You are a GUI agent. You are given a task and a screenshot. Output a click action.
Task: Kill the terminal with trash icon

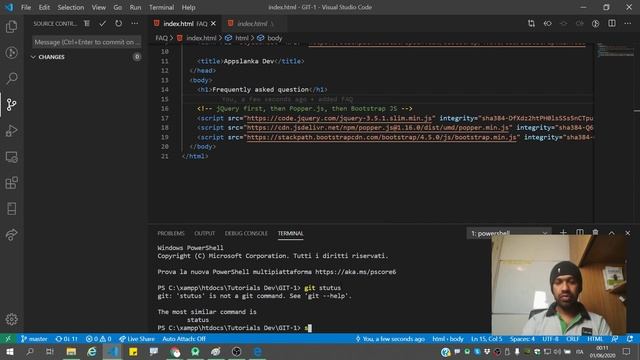[x=596, y=233]
